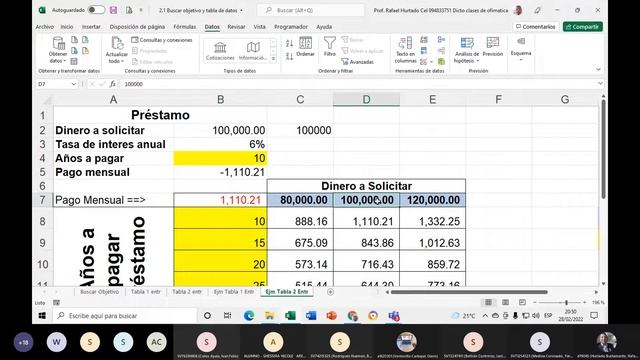
Task: Switch to the Revisar tab
Action: pyautogui.click(x=236, y=27)
